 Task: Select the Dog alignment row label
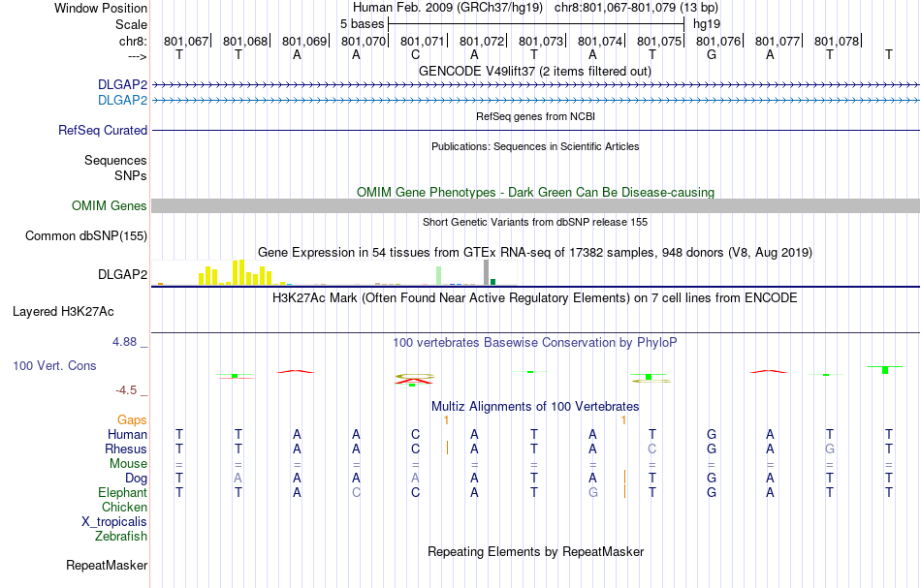(x=136, y=479)
